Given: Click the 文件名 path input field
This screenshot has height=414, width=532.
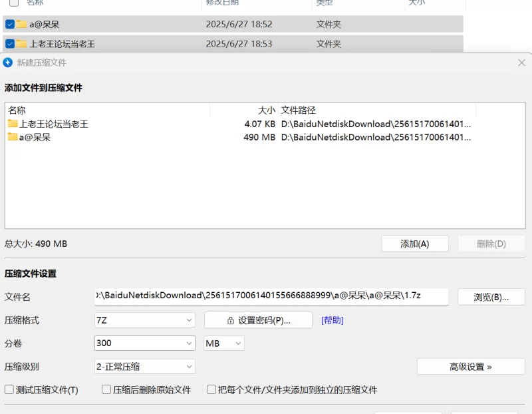Looking at the screenshot, I should 272,296.
